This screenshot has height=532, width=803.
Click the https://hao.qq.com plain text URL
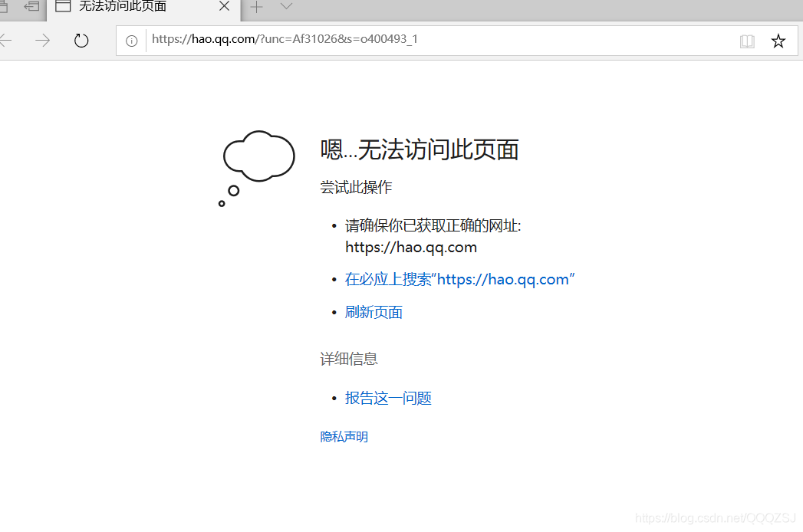pos(411,248)
